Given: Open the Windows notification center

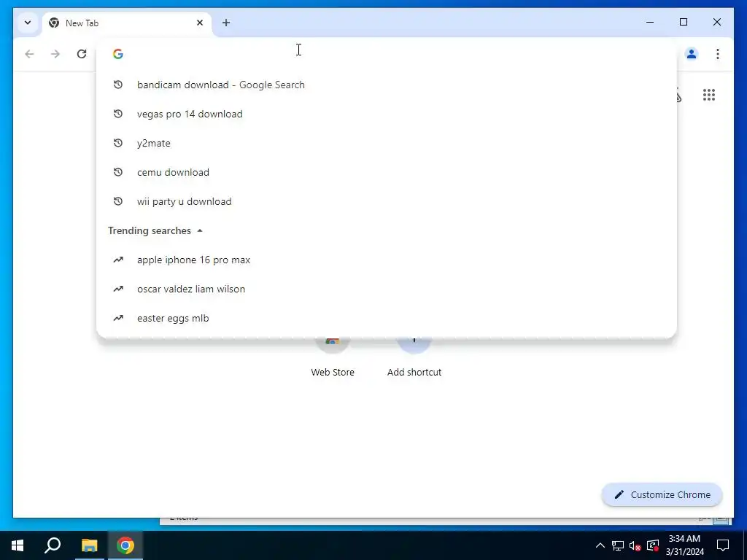Looking at the screenshot, I should pos(723,545).
